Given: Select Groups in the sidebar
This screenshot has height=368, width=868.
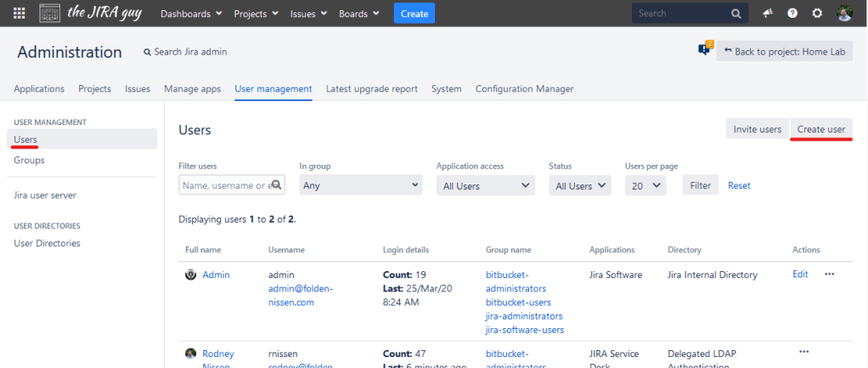Looking at the screenshot, I should [x=29, y=160].
